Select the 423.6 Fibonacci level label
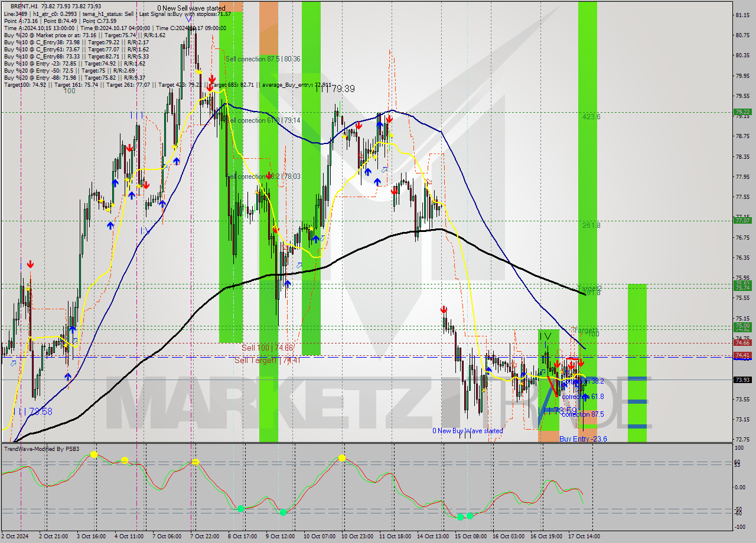This screenshot has width=756, height=543. [591, 117]
